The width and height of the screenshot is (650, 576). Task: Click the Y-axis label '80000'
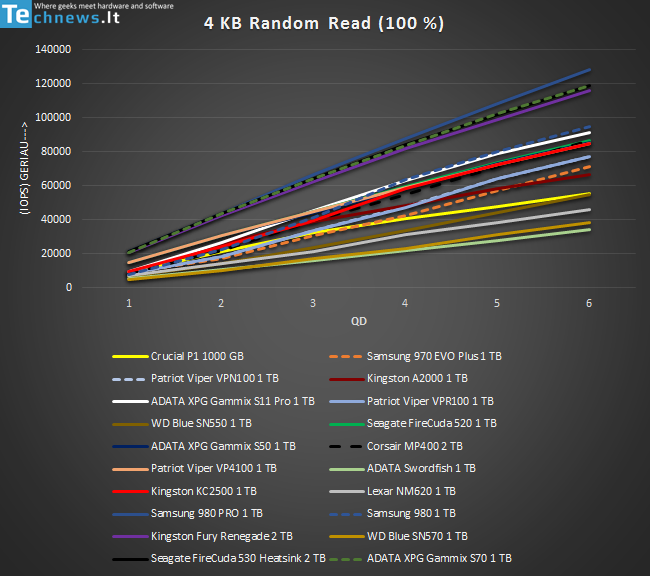point(56,151)
